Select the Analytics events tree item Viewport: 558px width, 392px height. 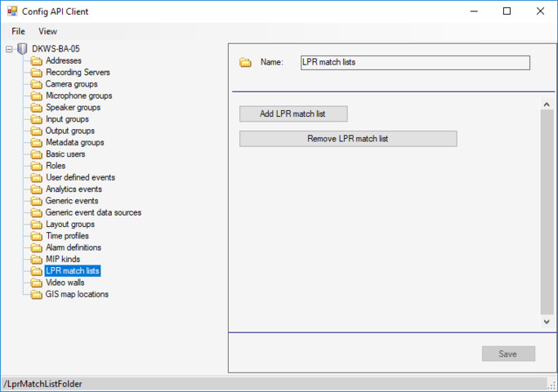coord(74,189)
